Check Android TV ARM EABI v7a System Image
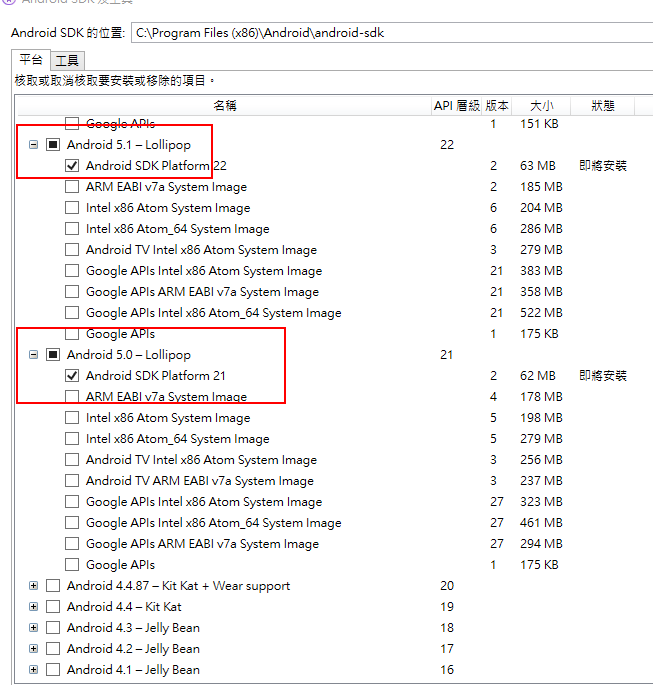The image size is (653, 685). 72,481
